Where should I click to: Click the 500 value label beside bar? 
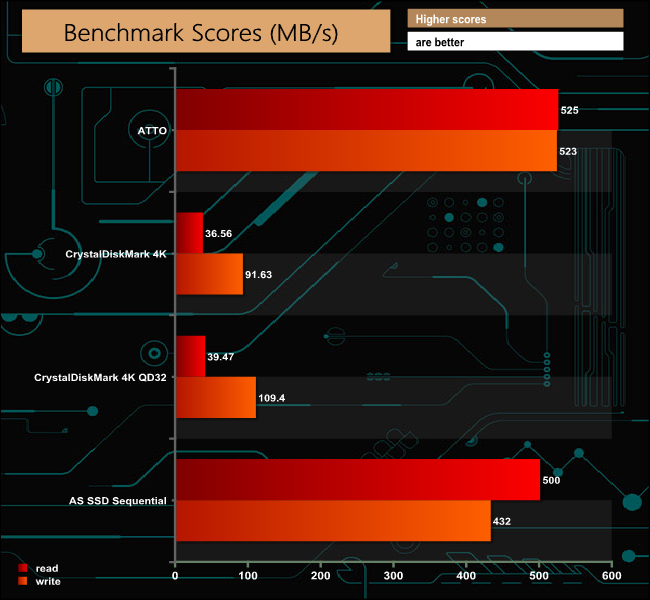[551, 480]
